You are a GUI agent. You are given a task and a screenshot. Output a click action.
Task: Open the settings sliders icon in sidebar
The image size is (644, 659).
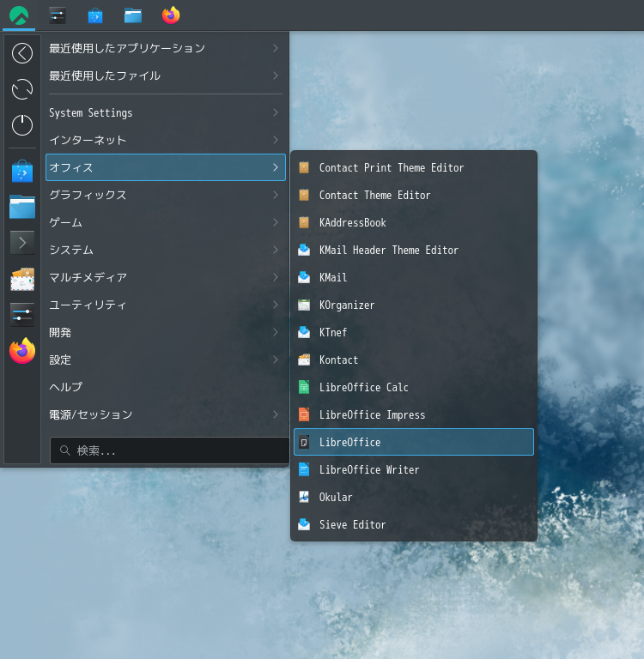[x=22, y=315]
